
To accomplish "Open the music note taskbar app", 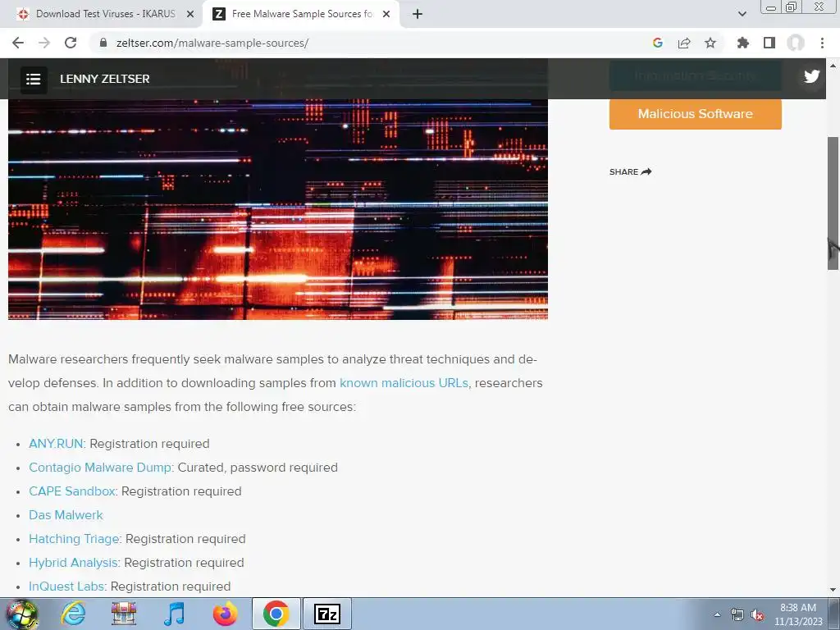I will click(x=174, y=614).
